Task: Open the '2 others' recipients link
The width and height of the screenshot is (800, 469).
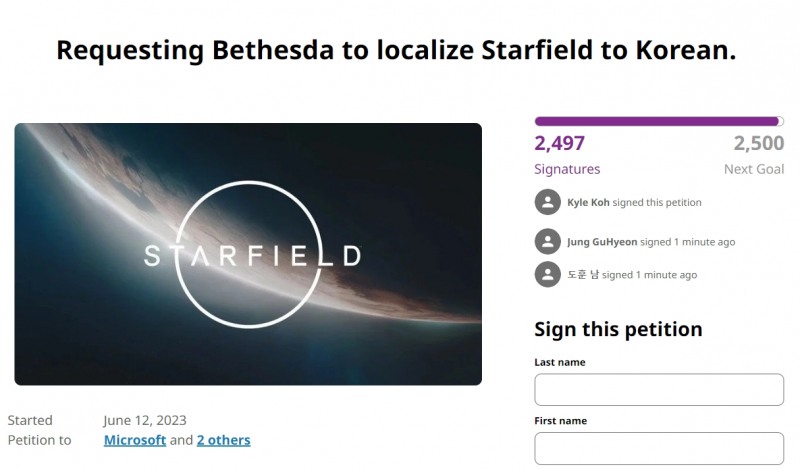Action: point(223,440)
